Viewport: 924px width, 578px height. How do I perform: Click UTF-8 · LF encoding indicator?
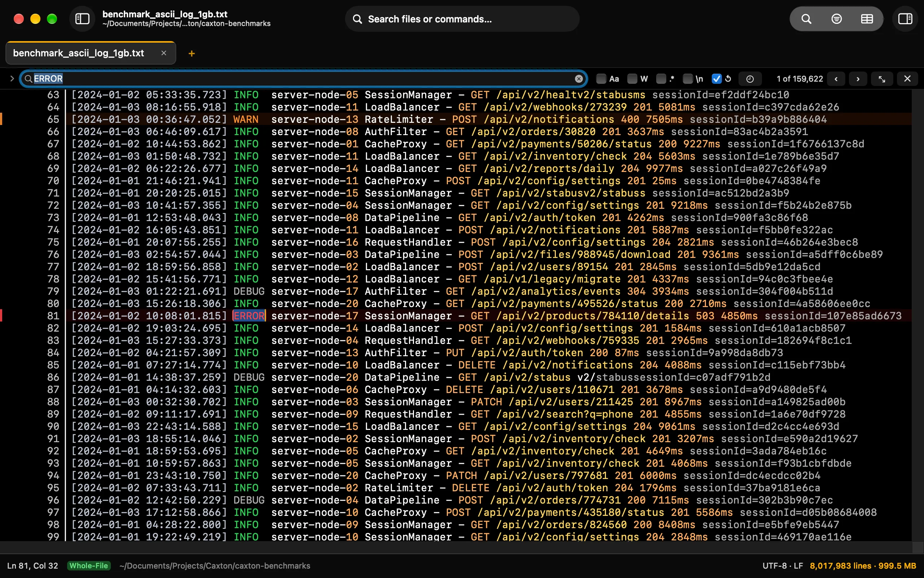pos(783,565)
